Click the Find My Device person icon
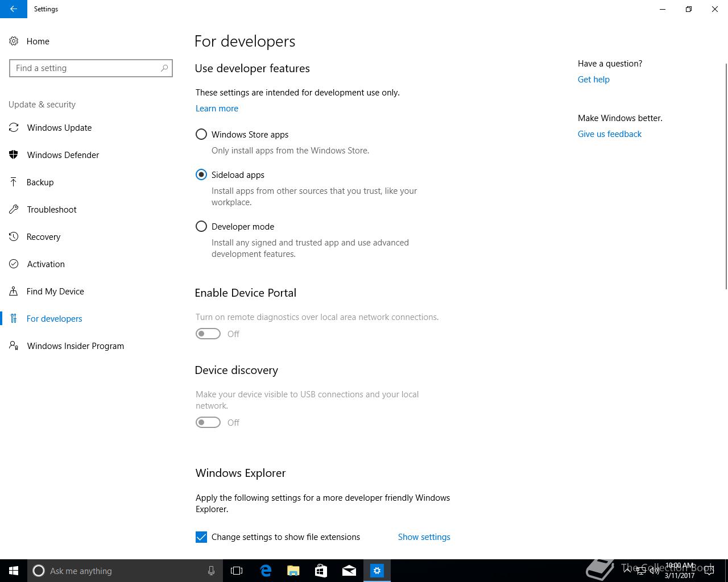 [x=14, y=291]
